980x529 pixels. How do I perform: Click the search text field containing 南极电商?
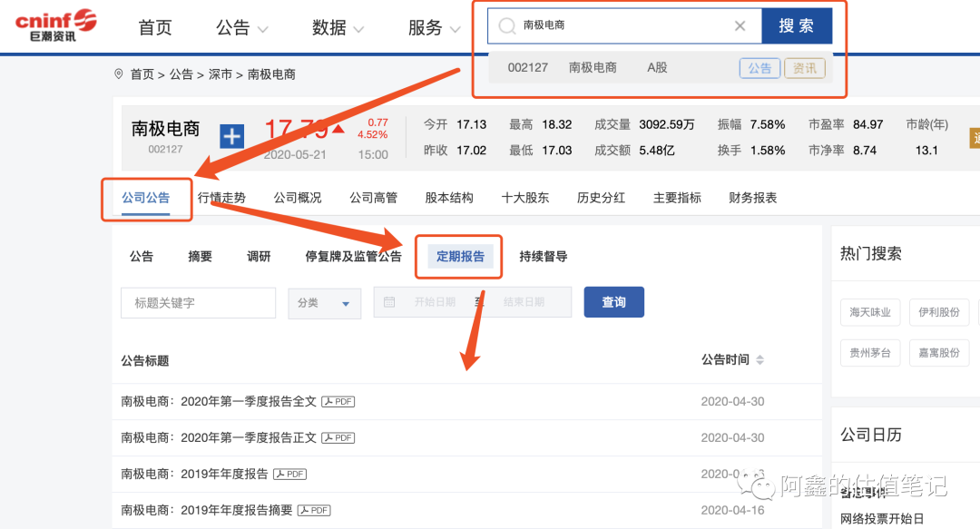click(x=625, y=25)
